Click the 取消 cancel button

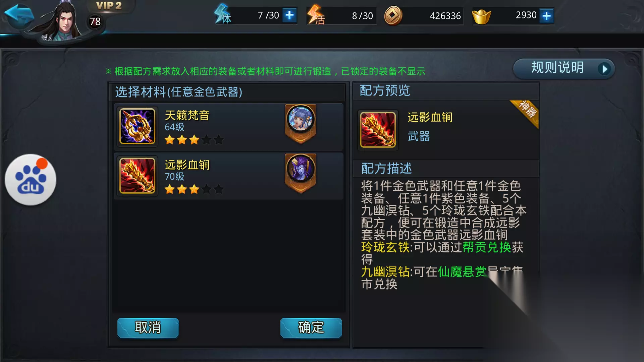148,327
